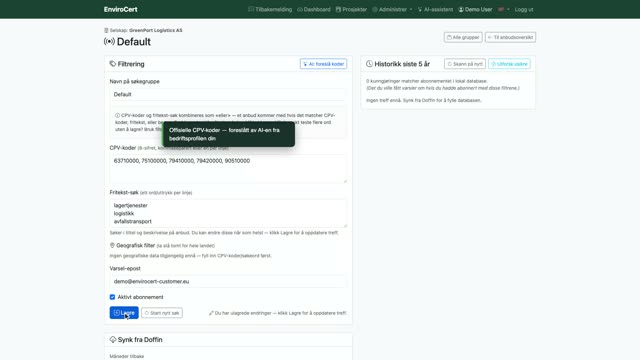The width and height of the screenshot is (640, 360).
Task: Click the Prosjekter icon in navbar
Action: pos(338,9)
